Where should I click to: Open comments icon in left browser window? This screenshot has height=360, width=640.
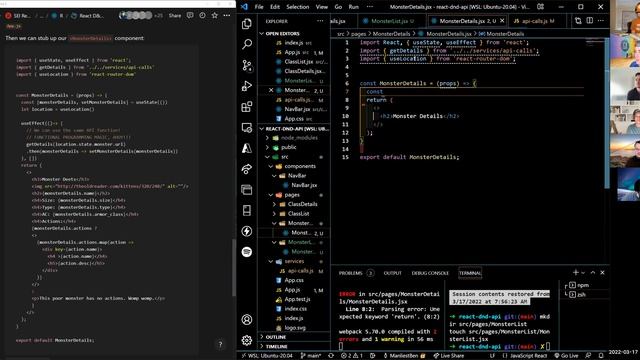point(190,16)
